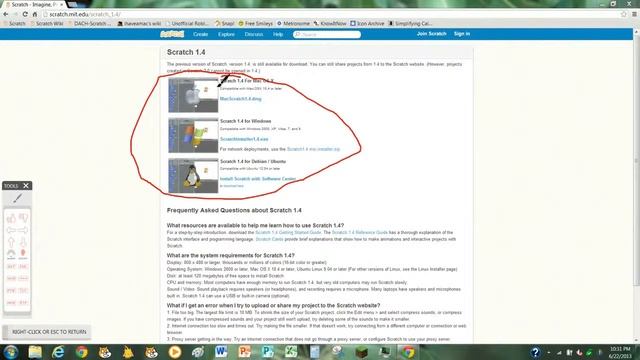Bookmark this page with the star icon
This screenshot has height=360, width=640.
tap(624, 14)
